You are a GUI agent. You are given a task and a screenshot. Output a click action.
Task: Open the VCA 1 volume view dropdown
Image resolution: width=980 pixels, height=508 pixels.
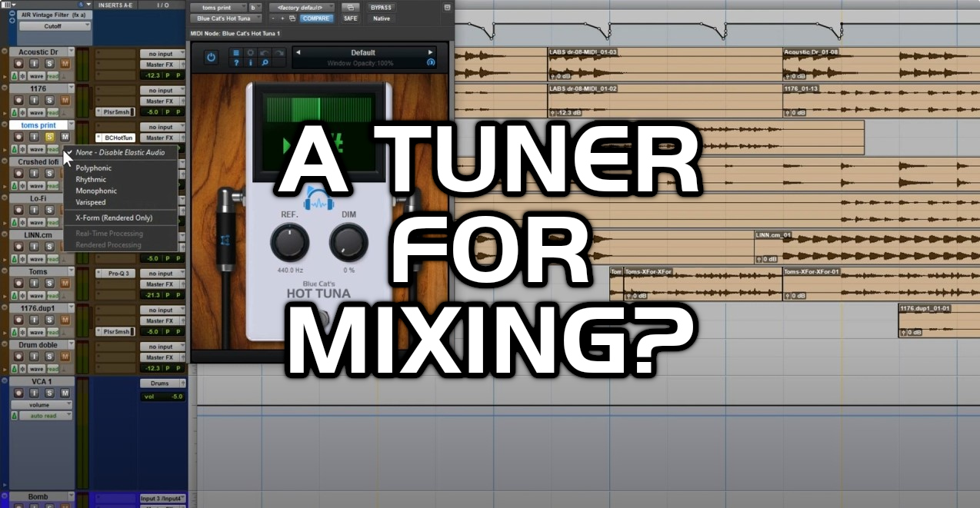click(42, 405)
